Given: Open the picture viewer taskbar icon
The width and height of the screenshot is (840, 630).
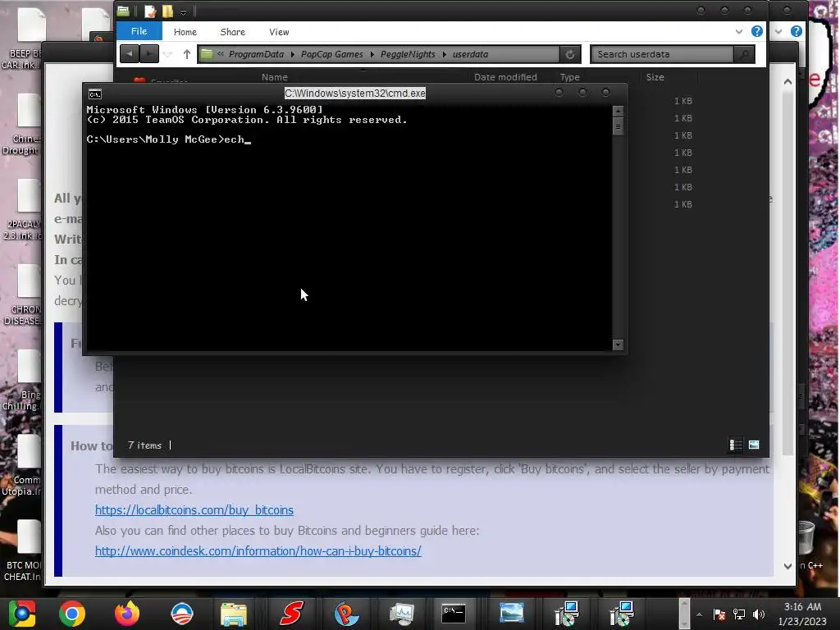Looking at the screenshot, I should coord(512,612).
